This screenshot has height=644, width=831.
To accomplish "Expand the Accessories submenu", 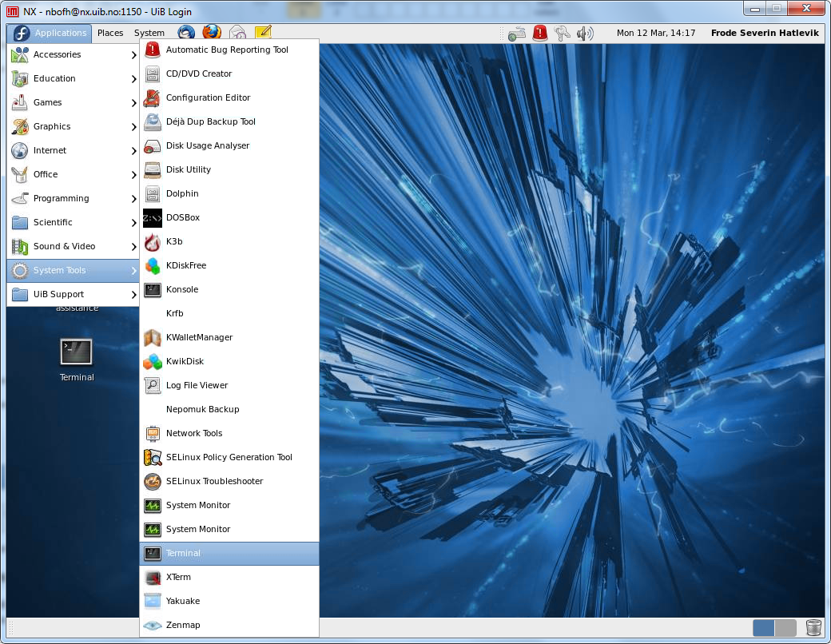I will 74,55.
